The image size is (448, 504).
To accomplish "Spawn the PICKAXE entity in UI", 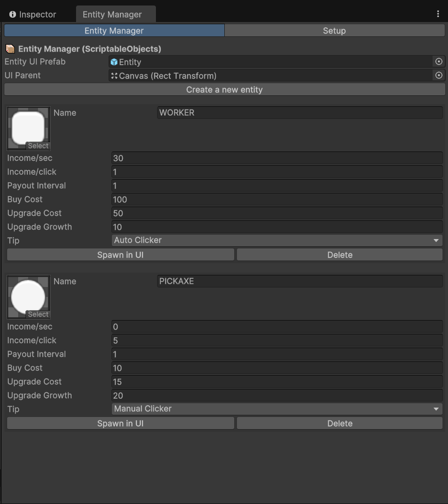I will pos(120,424).
